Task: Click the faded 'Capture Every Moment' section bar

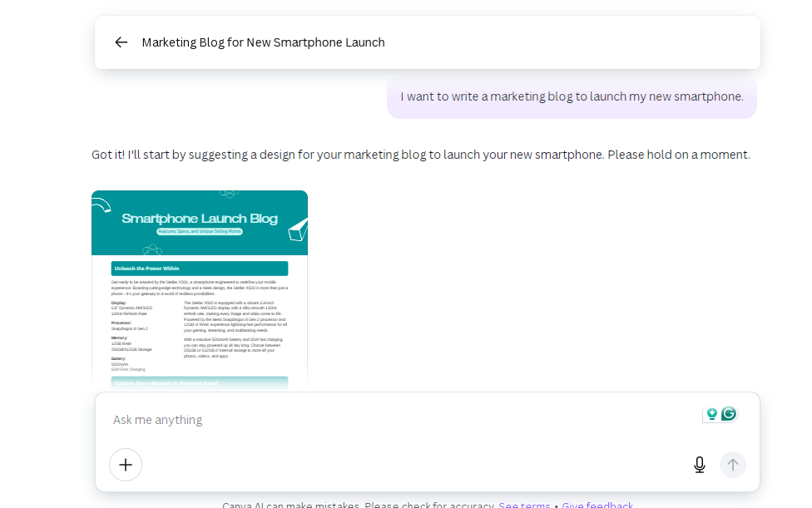Action: 200,382
